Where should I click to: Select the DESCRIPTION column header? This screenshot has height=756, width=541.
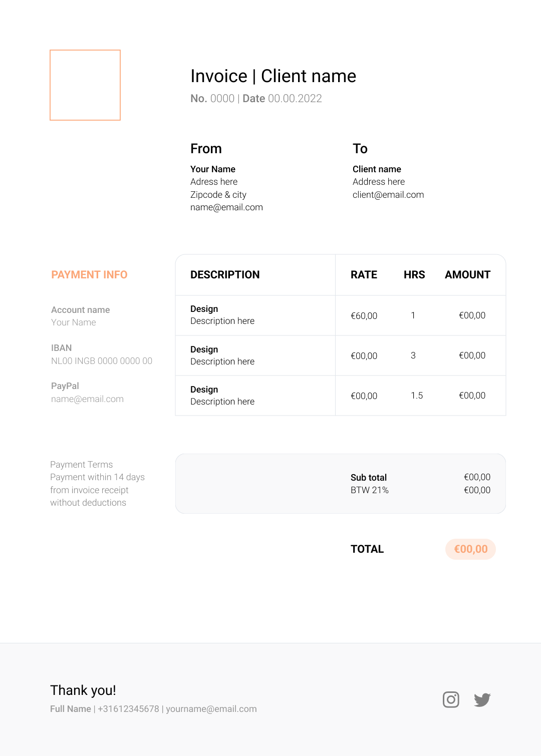(x=225, y=275)
